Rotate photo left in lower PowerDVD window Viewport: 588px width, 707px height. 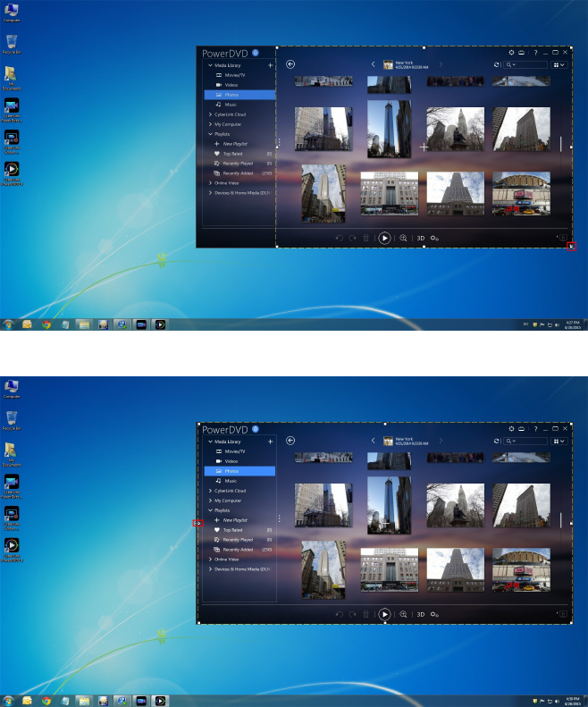tap(339, 614)
